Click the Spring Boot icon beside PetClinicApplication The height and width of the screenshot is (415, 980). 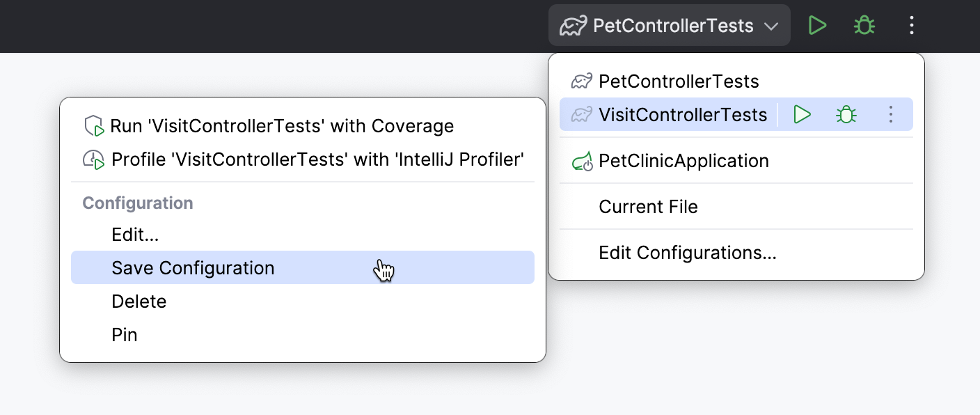pos(582,160)
